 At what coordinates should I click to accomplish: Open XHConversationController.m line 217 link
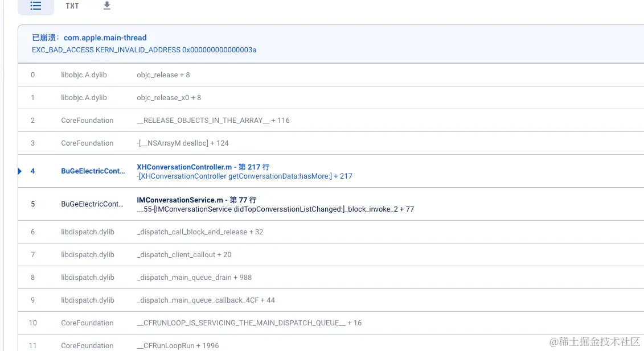203,167
